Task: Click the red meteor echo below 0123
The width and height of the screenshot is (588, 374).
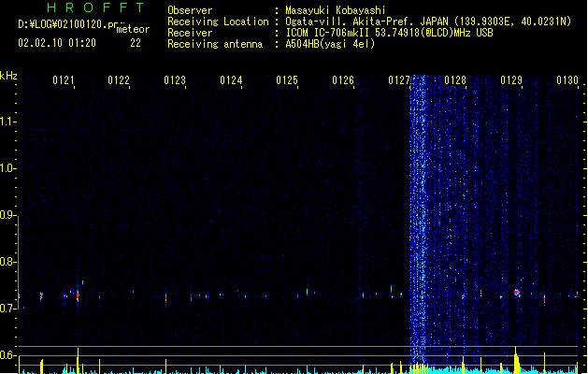Action: [x=165, y=297]
